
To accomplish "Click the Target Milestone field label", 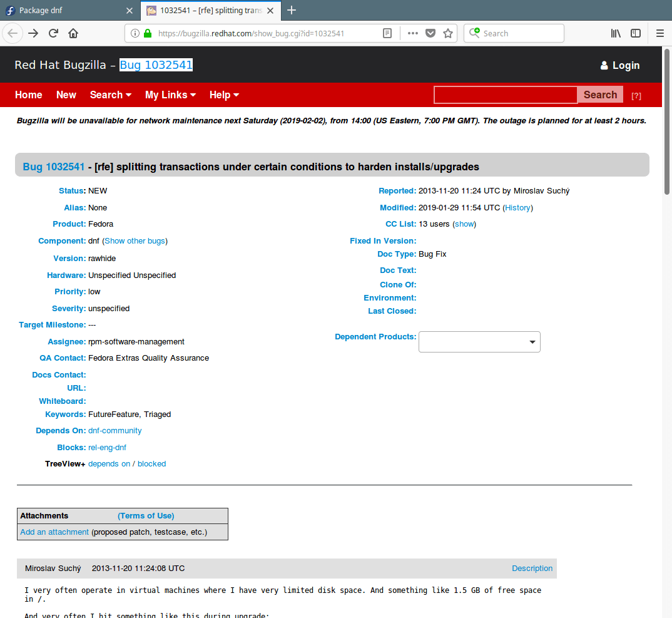I will (x=53, y=325).
